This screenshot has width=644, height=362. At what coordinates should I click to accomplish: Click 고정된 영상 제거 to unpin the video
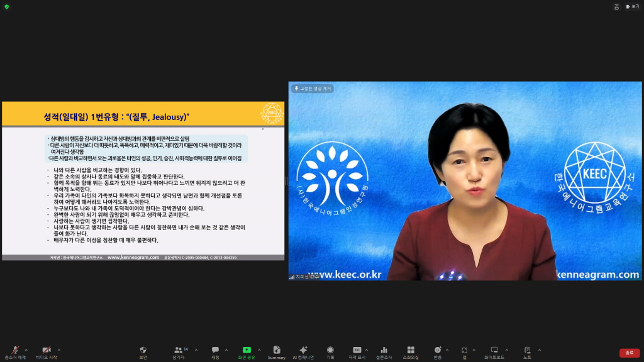pyautogui.click(x=313, y=89)
